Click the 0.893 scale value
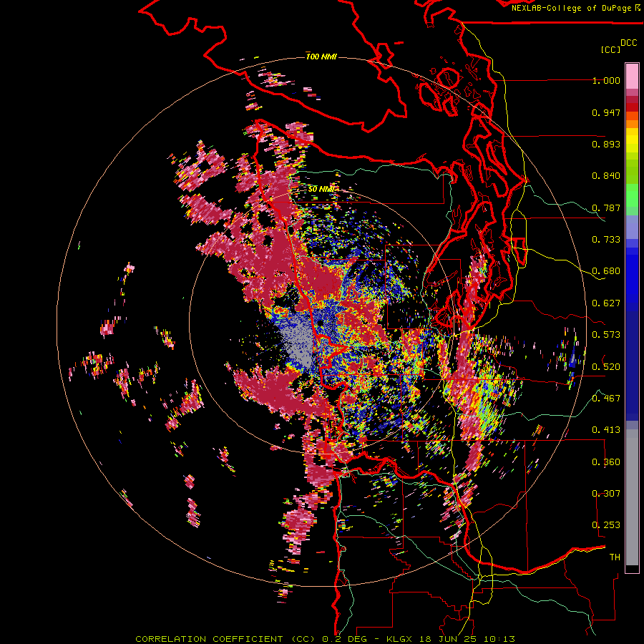This screenshot has width=644, height=644. [606, 144]
